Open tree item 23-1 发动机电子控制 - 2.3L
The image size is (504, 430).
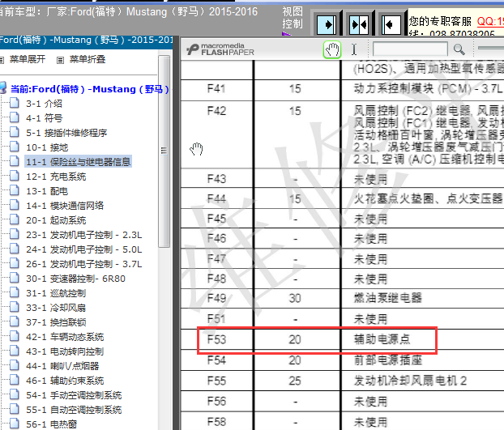point(84,235)
